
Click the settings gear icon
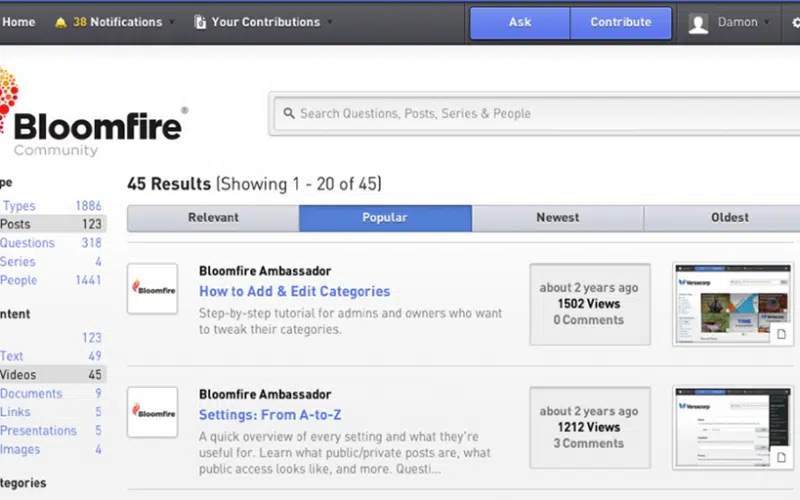796,22
